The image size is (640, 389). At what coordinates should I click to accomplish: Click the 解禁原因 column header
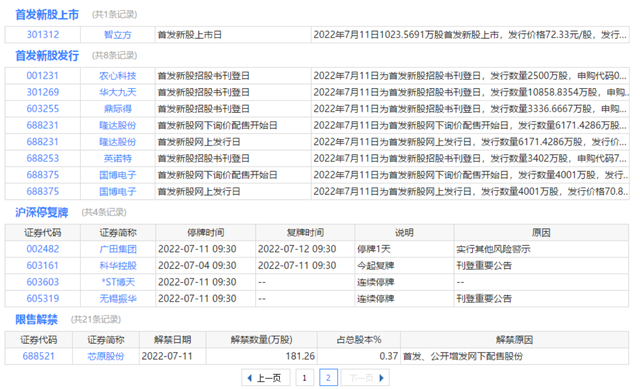[514, 340]
